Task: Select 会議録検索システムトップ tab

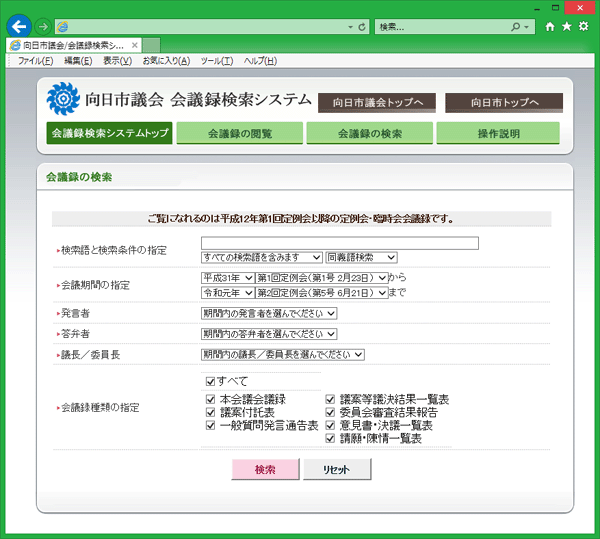Action: (109, 133)
